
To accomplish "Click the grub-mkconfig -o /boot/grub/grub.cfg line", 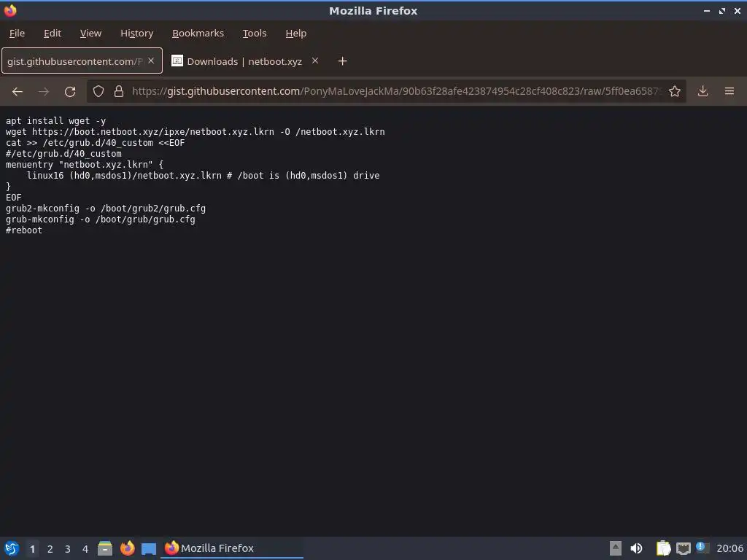I will pyautogui.click(x=101, y=219).
